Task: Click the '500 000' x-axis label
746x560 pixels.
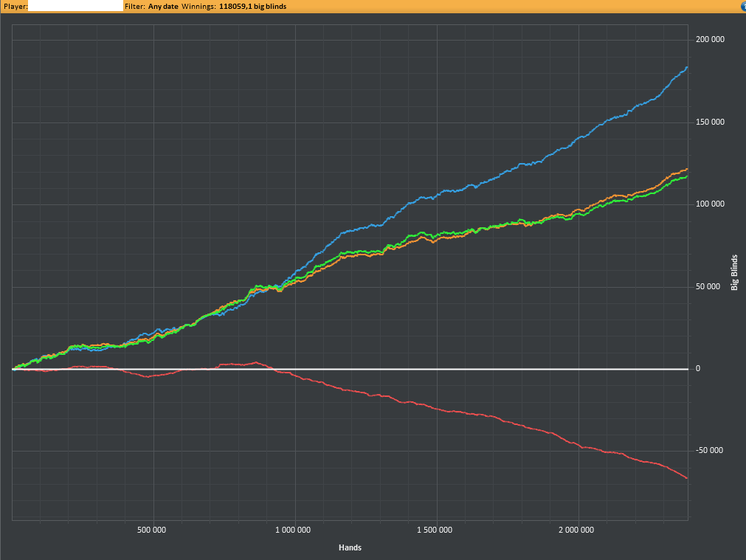Action: pyautogui.click(x=151, y=530)
